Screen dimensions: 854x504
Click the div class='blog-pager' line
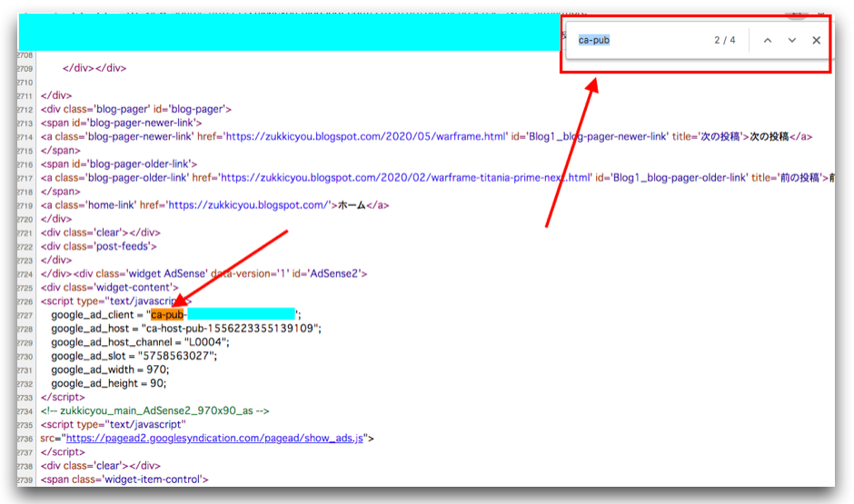136,109
